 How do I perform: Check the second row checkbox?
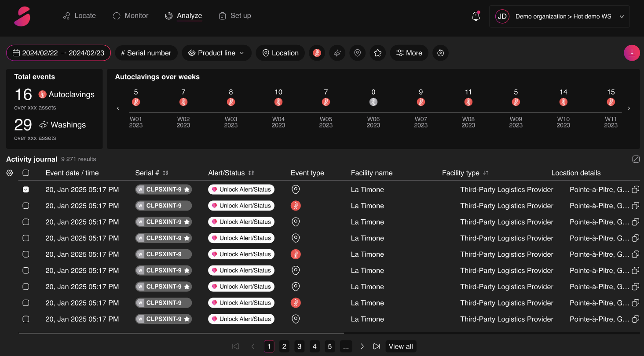(26, 206)
